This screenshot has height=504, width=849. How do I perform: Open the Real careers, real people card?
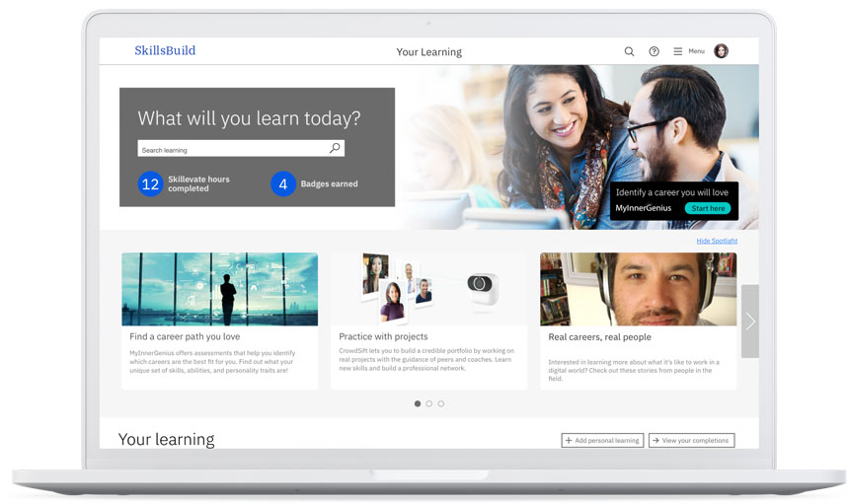pos(638,321)
